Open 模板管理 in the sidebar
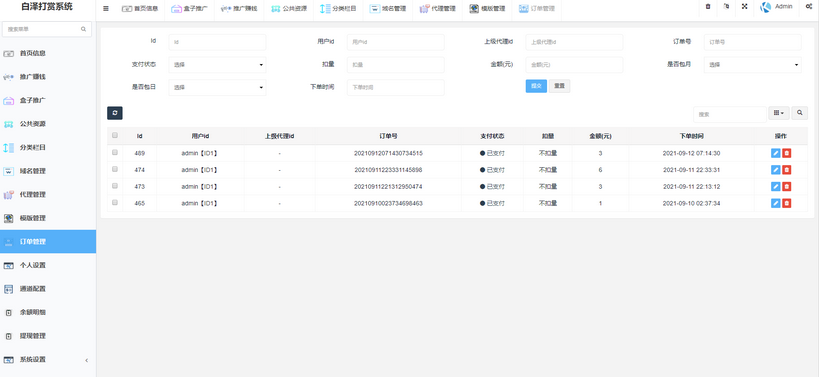The image size is (821, 377). tap(48, 218)
